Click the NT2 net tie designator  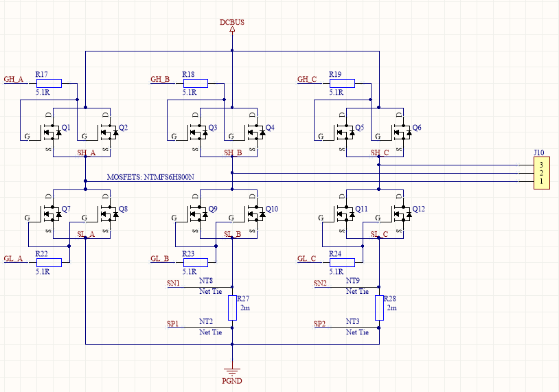[x=206, y=321]
